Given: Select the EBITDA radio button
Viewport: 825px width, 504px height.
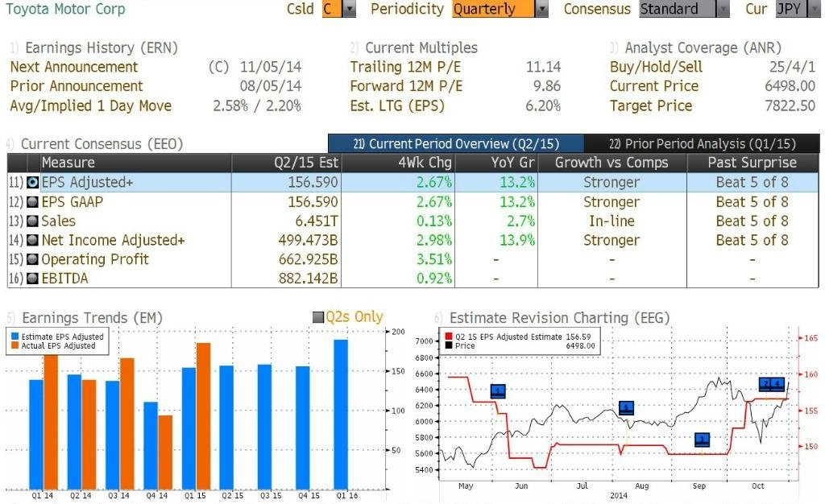Looking at the screenshot, I should point(32,279).
